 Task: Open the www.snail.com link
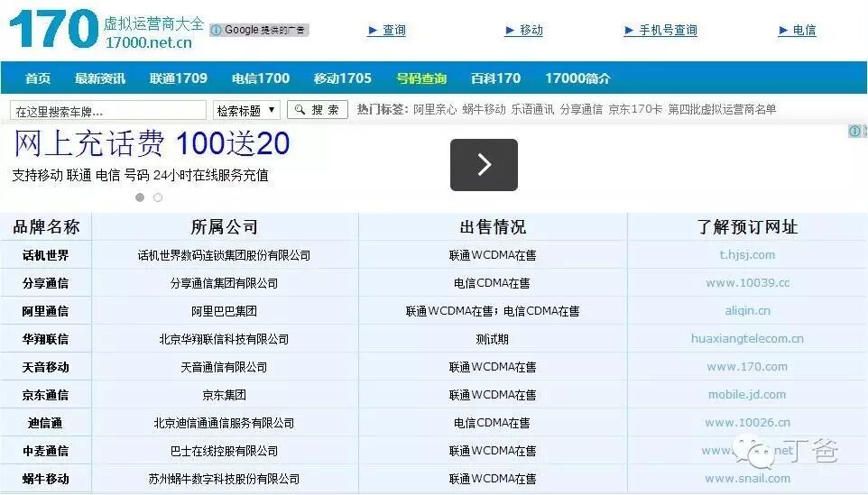(747, 479)
